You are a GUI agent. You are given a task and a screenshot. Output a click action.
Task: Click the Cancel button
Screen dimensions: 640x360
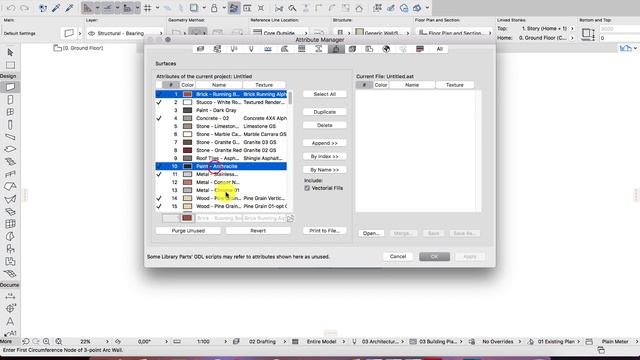coord(398,256)
